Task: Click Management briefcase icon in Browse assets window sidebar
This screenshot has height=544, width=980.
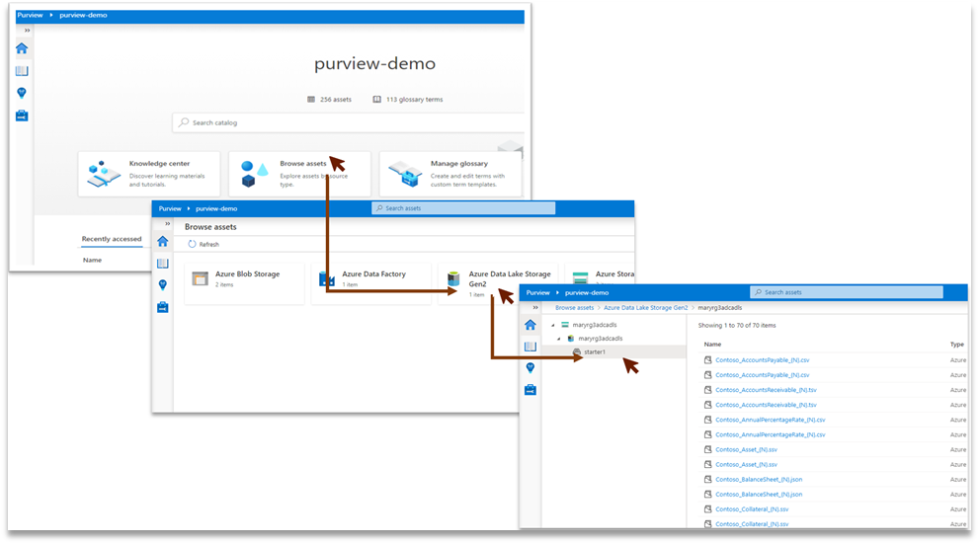Action: [x=162, y=307]
